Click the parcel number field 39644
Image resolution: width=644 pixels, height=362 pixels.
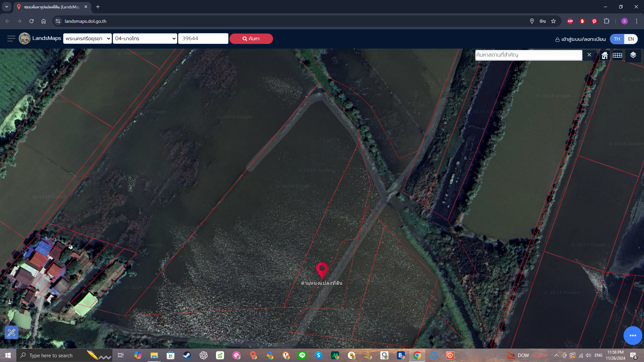203,39
